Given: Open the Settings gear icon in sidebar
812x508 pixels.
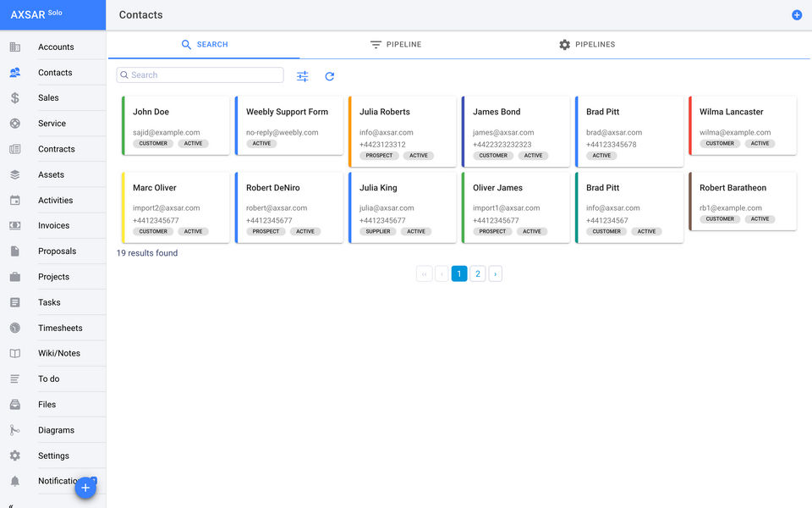Looking at the screenshot, I should coord(15,456).
